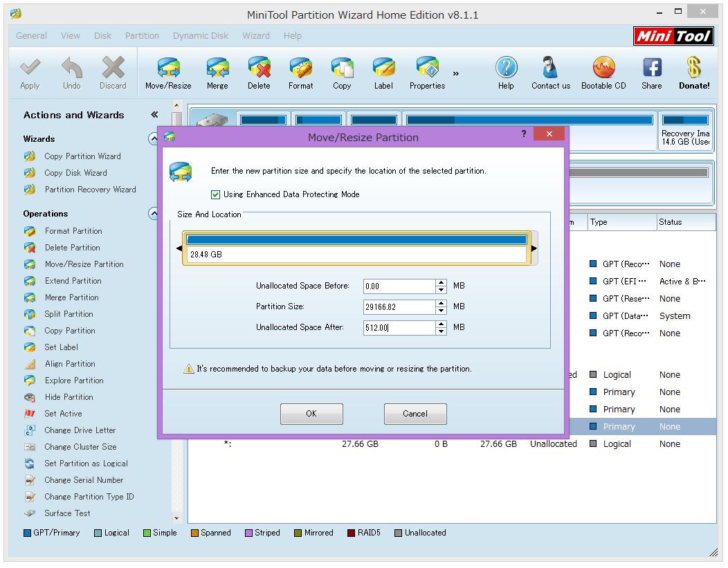Decrease Partition Size with the down arrow
Viewport: 728px width, 568px height.
coord(442,311)
